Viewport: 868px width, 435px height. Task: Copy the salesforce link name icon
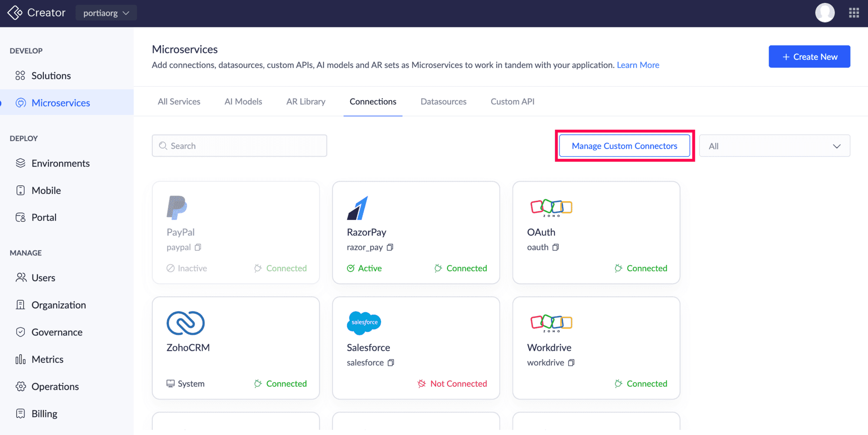pyautogui.click(x=391, y=363)
